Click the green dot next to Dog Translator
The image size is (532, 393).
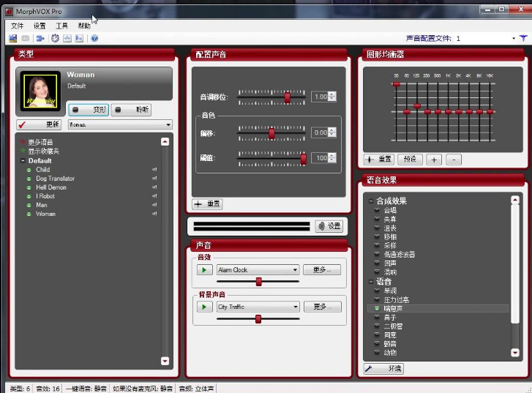pyautogui.click(x=29, y=179)
